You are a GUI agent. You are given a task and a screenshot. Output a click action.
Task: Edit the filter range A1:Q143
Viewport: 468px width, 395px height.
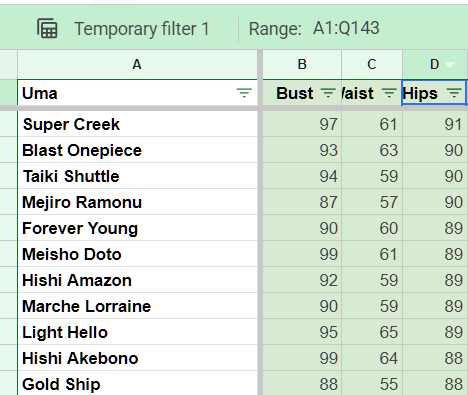[346, 28]
